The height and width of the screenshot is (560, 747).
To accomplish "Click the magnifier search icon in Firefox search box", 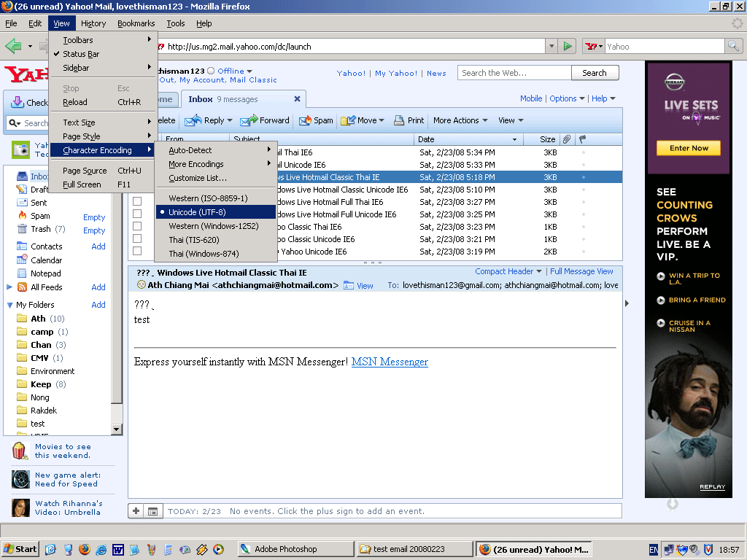I will tap(732, 46).
